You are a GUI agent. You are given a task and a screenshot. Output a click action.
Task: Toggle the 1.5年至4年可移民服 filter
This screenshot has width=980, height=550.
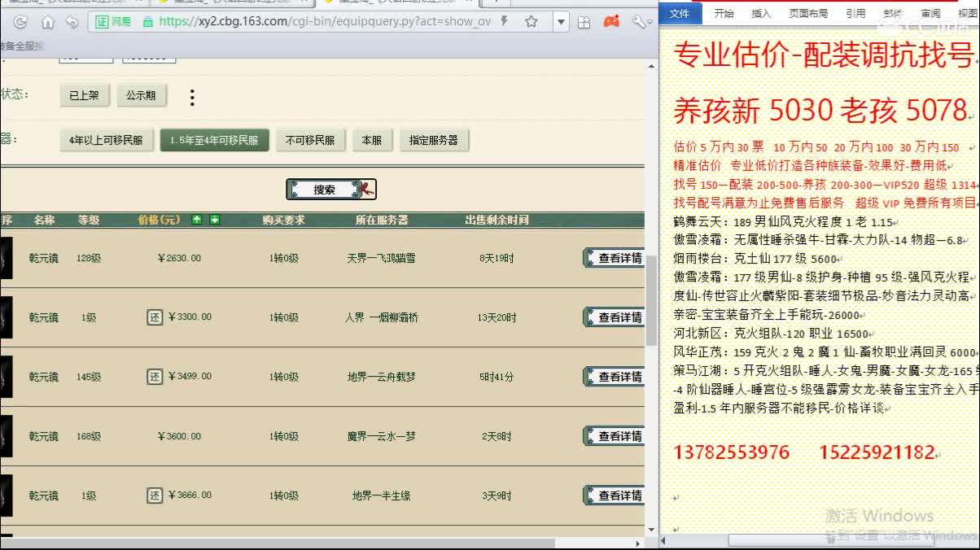coord(214,140)
